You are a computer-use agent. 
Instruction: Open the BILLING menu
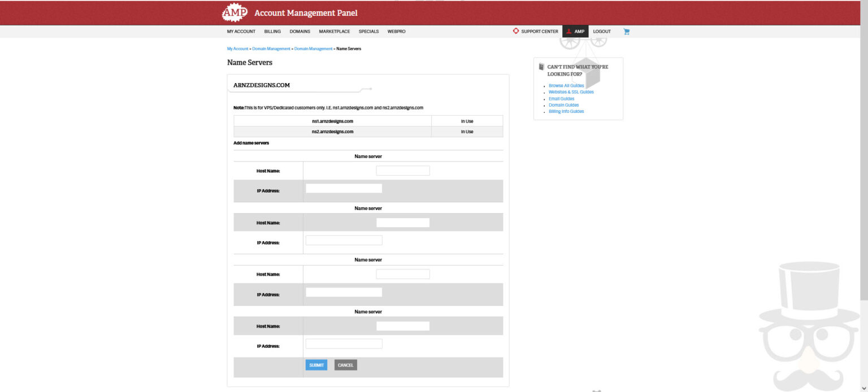point(272,31)
